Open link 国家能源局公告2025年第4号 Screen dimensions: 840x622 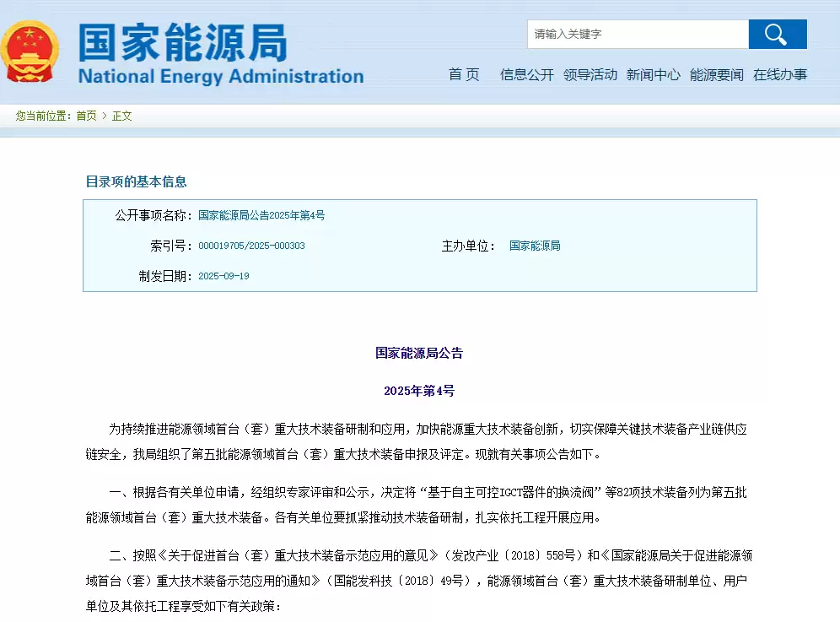262,215
